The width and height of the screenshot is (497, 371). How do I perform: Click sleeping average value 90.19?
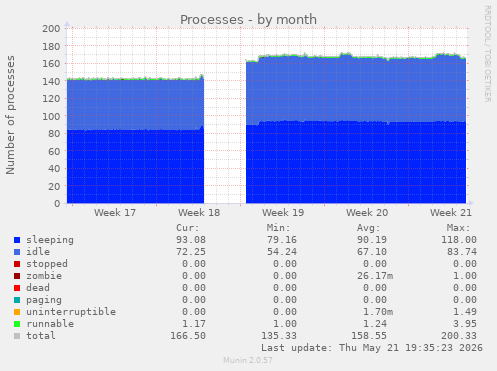(x=372, y=240)
